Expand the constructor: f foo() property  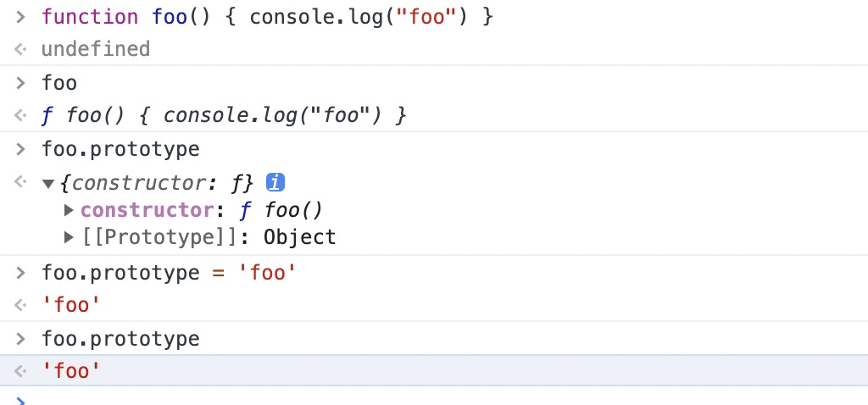tap(70, 210)
